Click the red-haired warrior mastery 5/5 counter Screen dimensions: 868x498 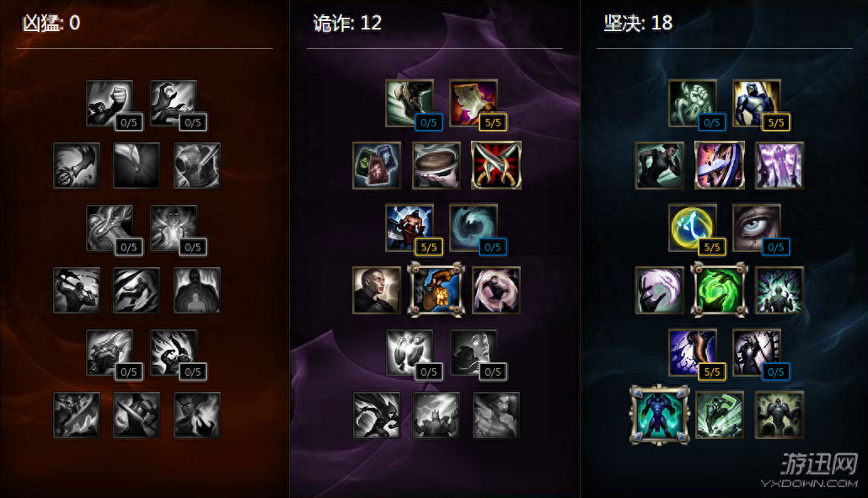[428, 248]
